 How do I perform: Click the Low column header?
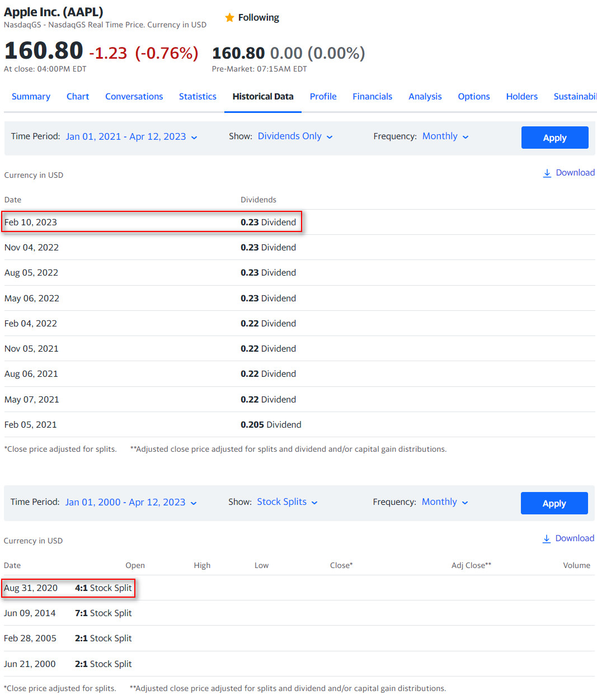pos(261,566)
